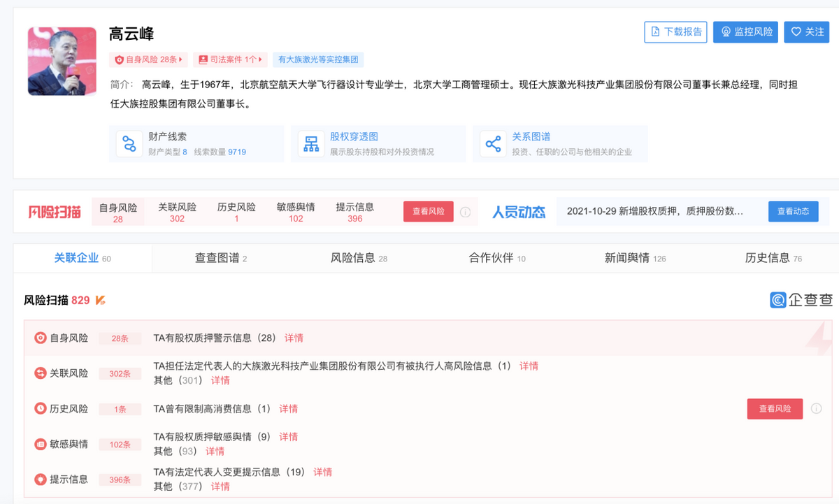Expand the 自身风险 28条 tag
The width and height of the screenshot is (839, 504).
pos(150,60)
